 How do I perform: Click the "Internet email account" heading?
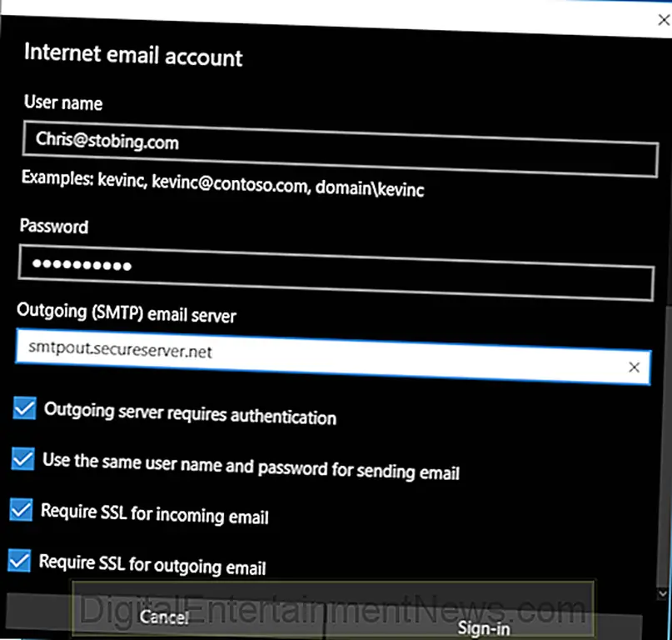(133, 56)
